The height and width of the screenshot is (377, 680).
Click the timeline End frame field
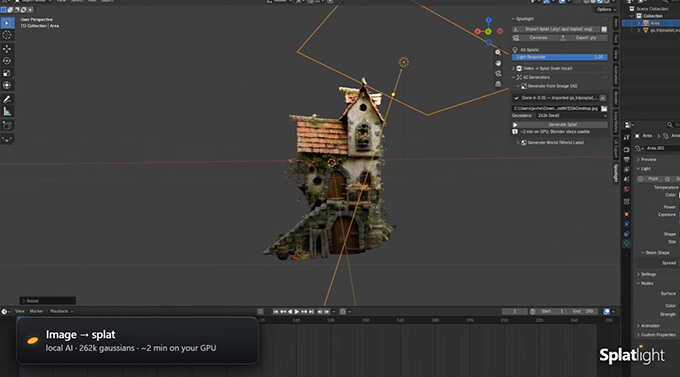tap(582, 311)
